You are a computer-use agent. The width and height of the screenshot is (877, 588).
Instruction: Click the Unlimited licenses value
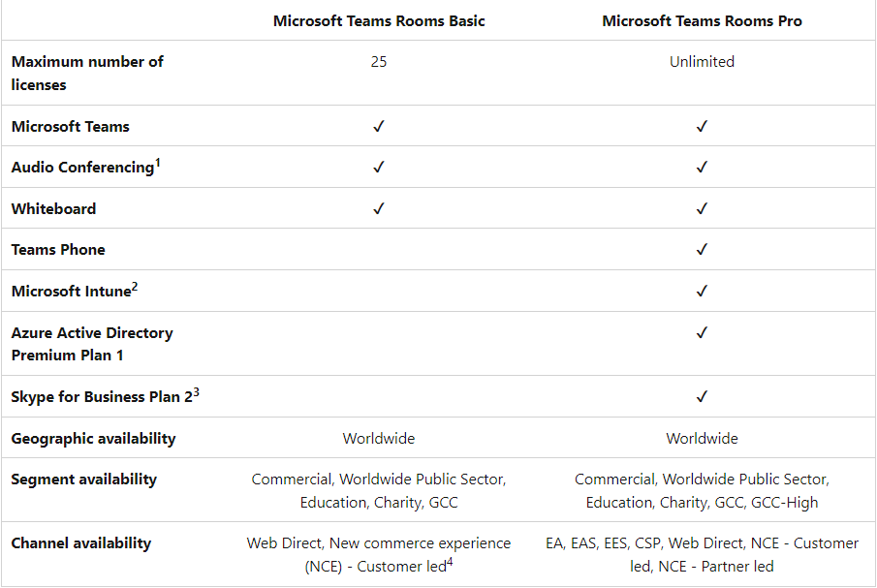pyautogui.click(x=702, y=61)
